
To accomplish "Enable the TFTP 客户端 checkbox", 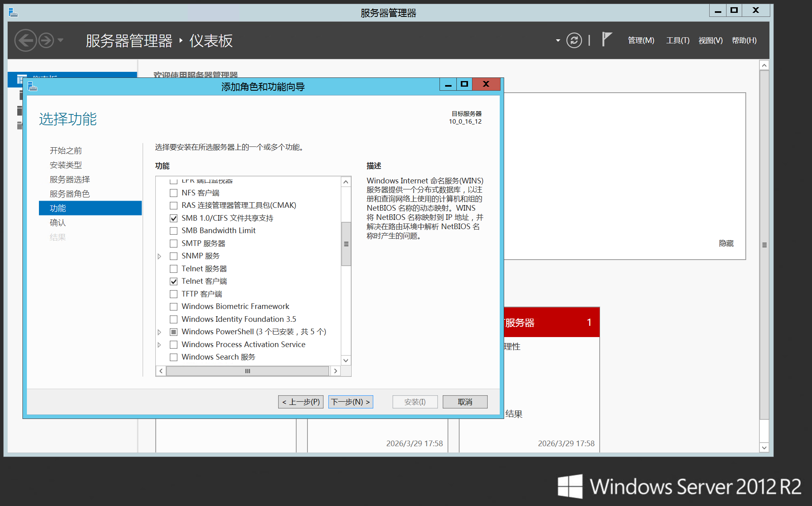I will pyautogui.click(x=174, y=294).
